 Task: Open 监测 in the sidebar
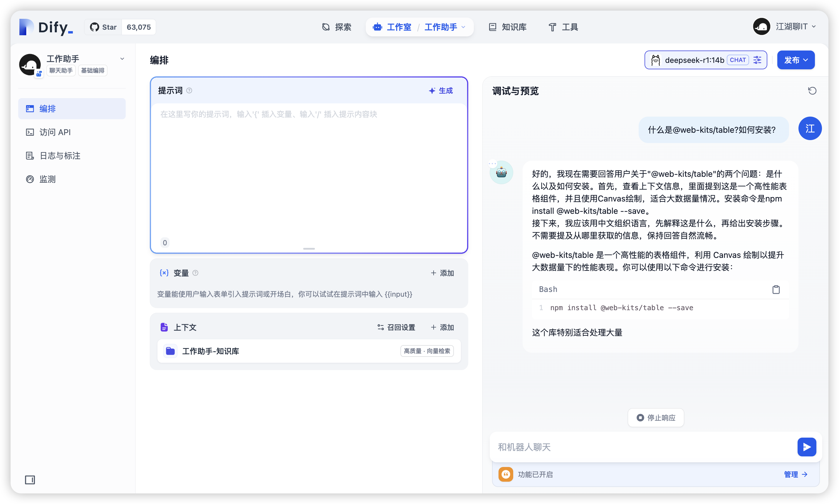[x=72, y=179]
